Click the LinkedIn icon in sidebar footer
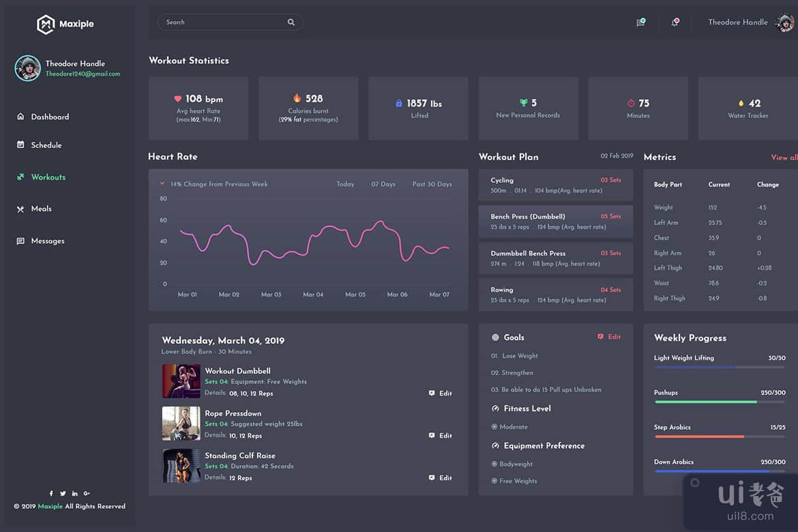This screenshot has height=532, width=798. tap(74, 493)
